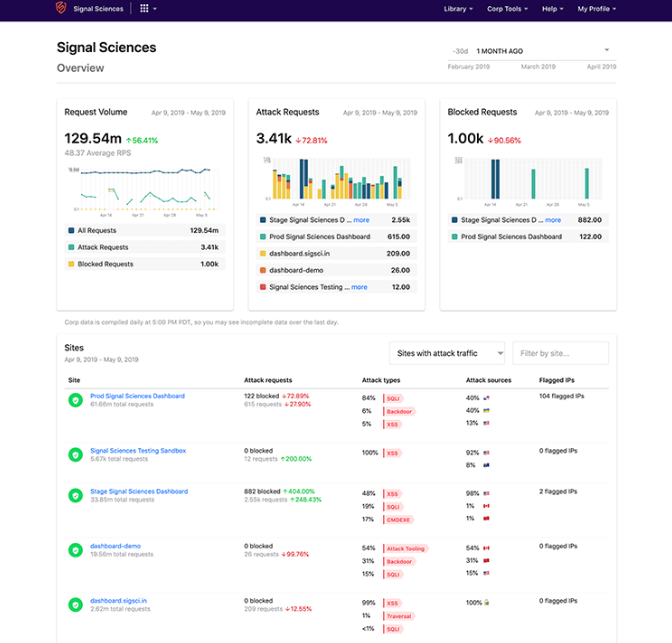The height and width of the screenshot is (643, 672).
Task: Click the February 2019 timeline label
Action: (x=468, y=67)
